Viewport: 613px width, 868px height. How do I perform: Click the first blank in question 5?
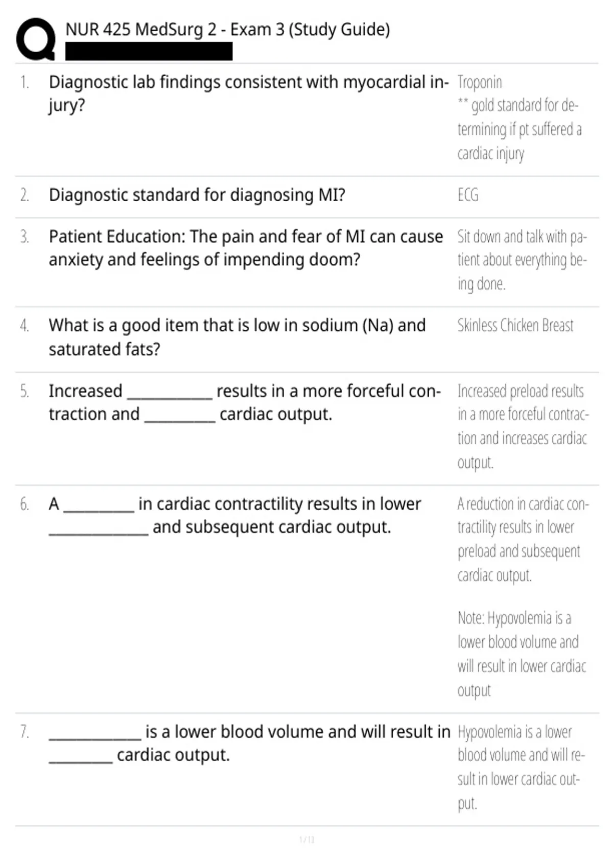coord(169,393)
